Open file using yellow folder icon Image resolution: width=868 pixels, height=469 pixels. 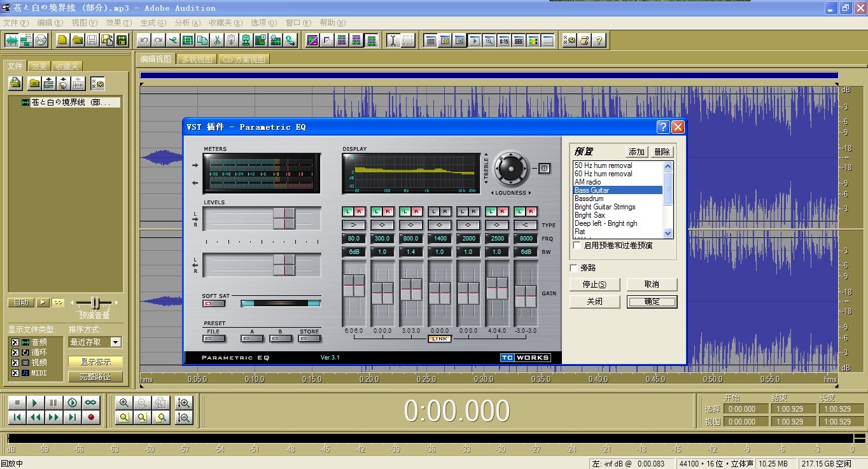click(x=77, y=40)
